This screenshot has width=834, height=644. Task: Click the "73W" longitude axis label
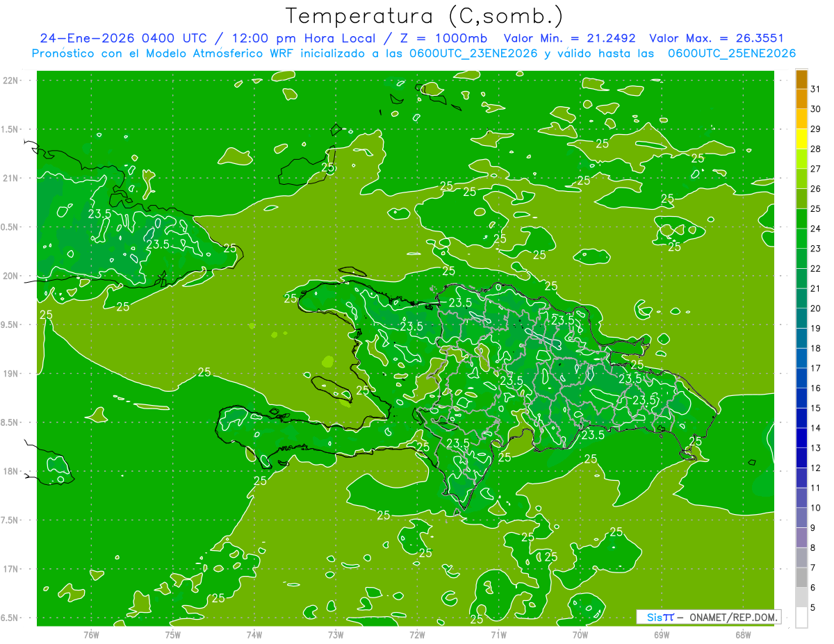336,635
